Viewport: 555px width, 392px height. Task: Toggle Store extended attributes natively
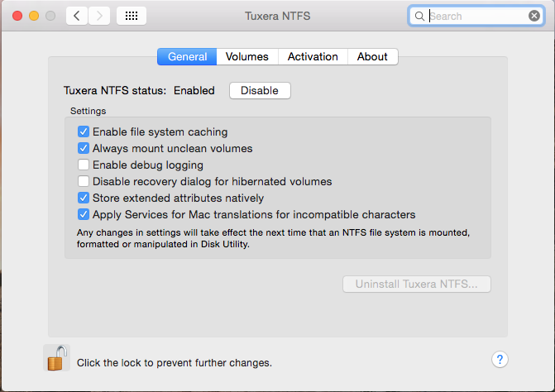coord(84,198)
